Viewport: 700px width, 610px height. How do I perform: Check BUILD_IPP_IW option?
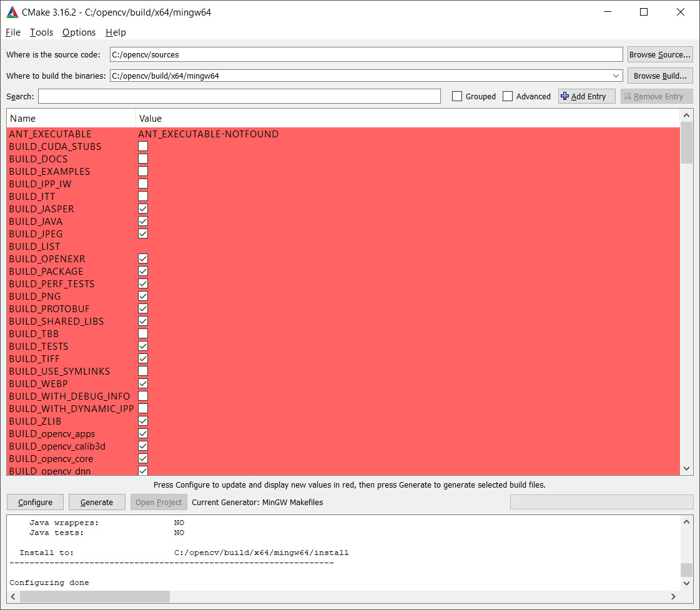143,184
